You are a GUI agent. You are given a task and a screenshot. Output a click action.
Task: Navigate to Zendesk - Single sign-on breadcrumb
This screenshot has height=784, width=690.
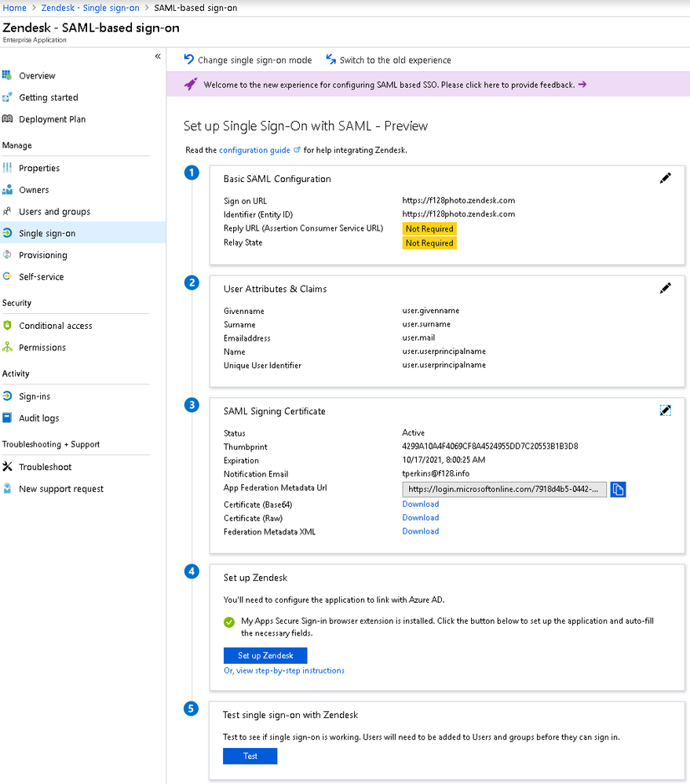click(x=90, y=8)
